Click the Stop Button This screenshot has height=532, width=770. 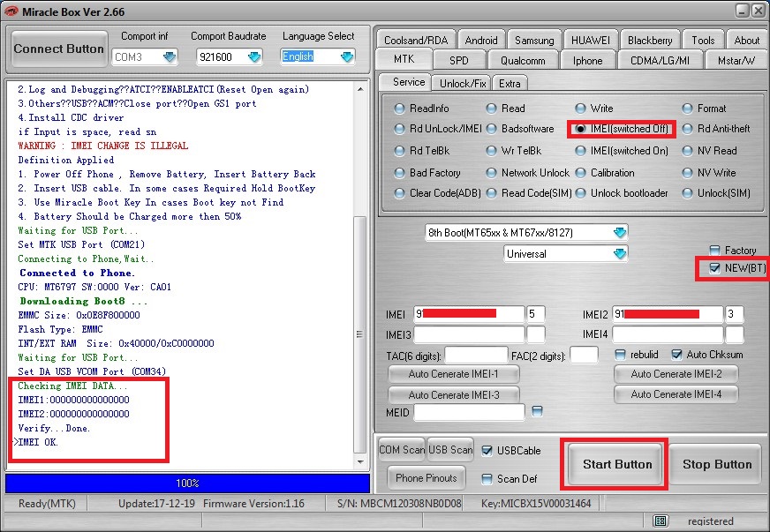(x=715, y=464)
